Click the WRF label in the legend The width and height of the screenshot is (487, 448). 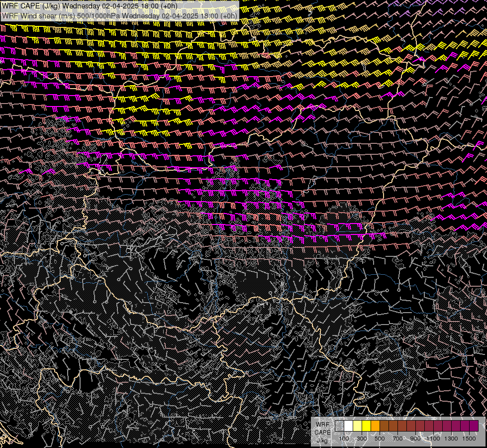[x=323, y=425]
